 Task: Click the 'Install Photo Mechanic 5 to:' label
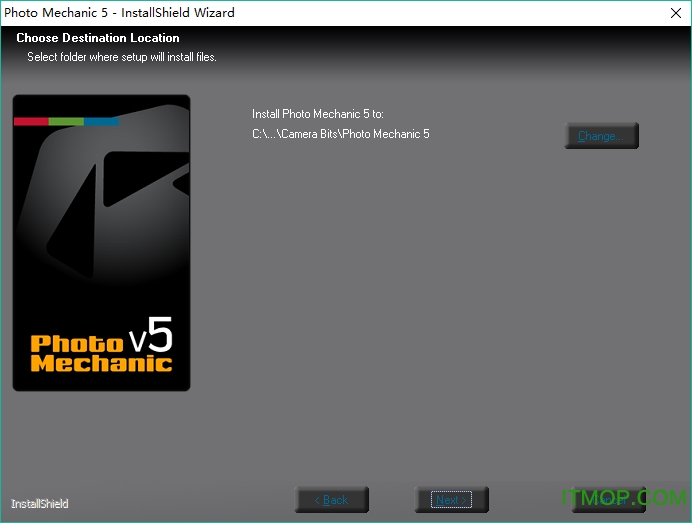318,114
